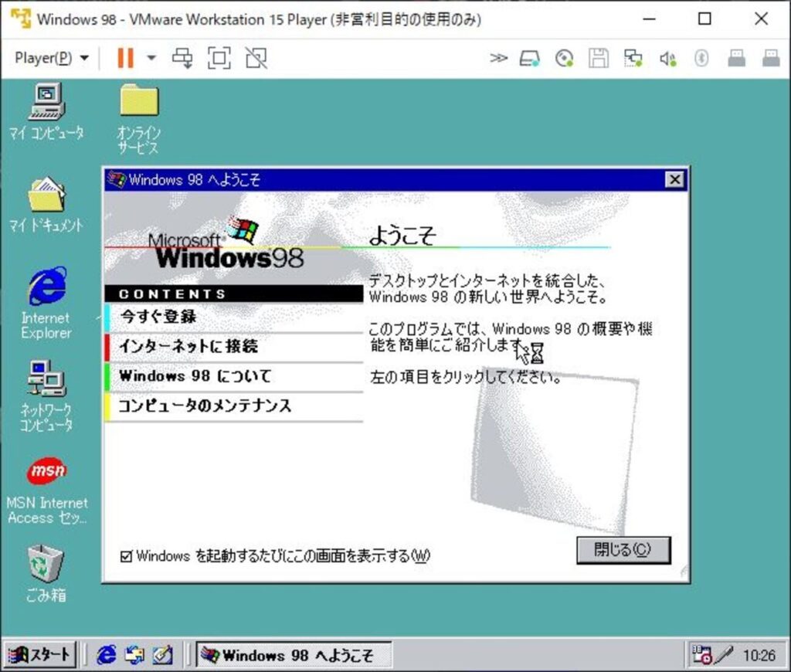Open the Player(P) dropdown menu
Viewport: 791px width, 672px height.
coord(52,58)
